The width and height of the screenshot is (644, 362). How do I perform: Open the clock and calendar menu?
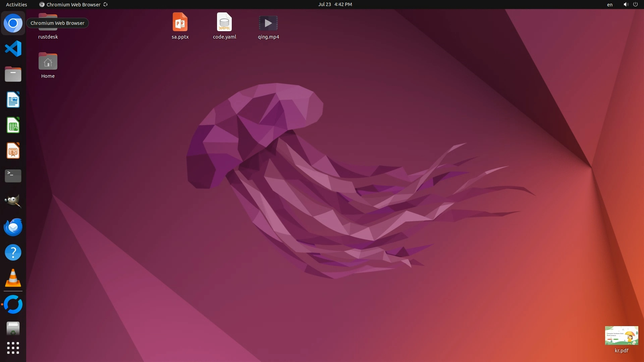pyautogui.click(x=335, y=4)
